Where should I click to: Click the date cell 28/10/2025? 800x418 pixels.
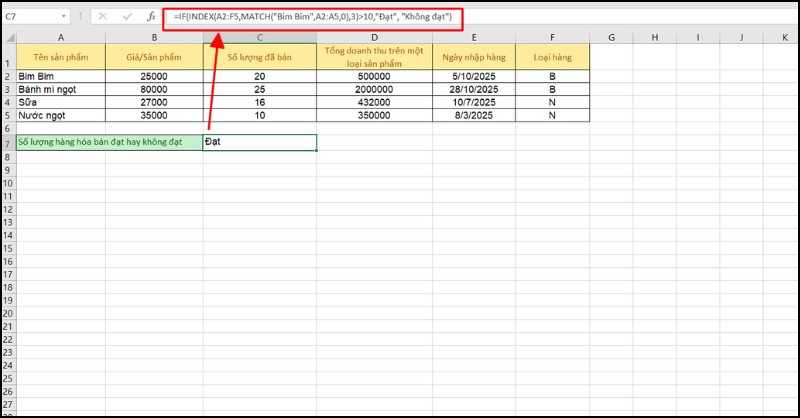(474, 89)
